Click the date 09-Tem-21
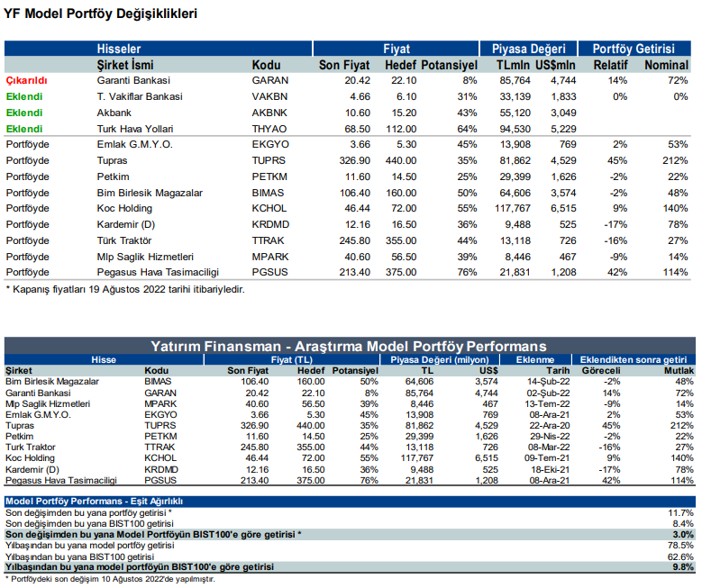This screenshot has width=702, height=588. tap(547, 458)
